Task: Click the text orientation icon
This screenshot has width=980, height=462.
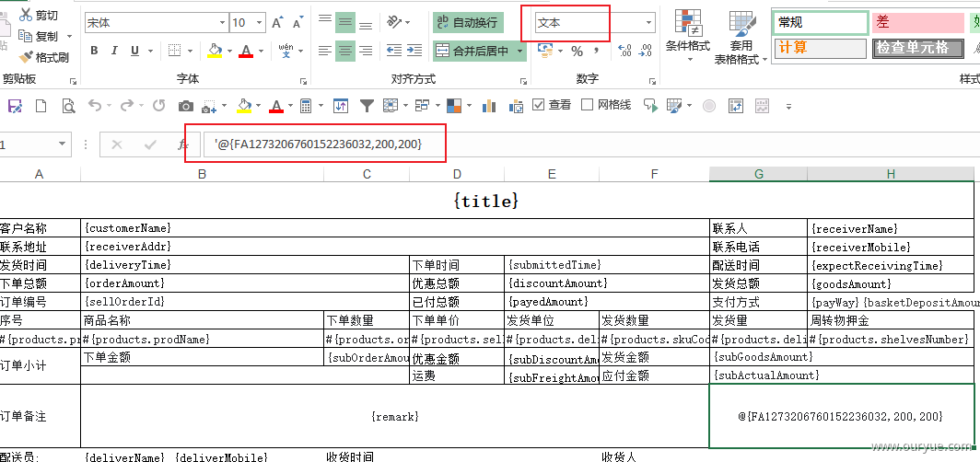Action: coord(394,22)
